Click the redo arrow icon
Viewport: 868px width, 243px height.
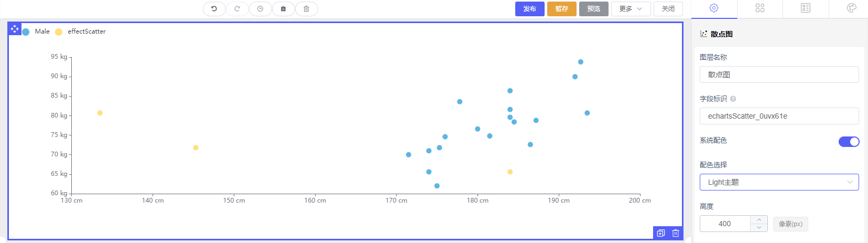click(237, 9)
